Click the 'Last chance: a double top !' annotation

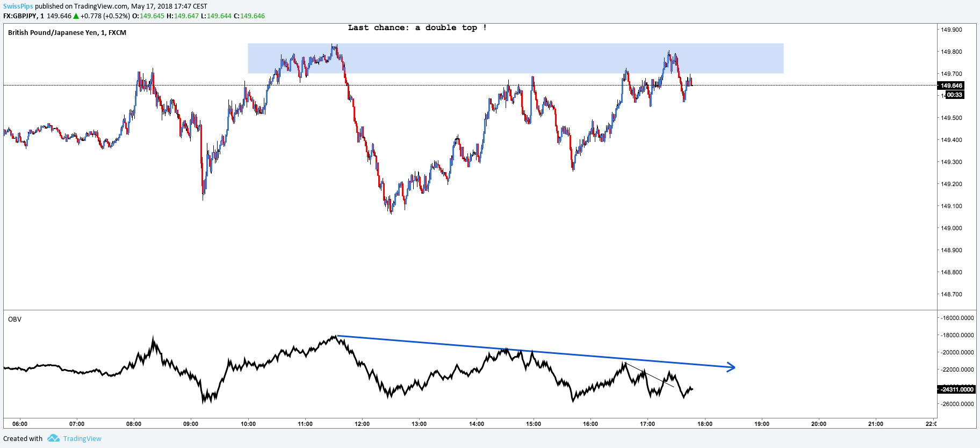[x=417, y=28]
